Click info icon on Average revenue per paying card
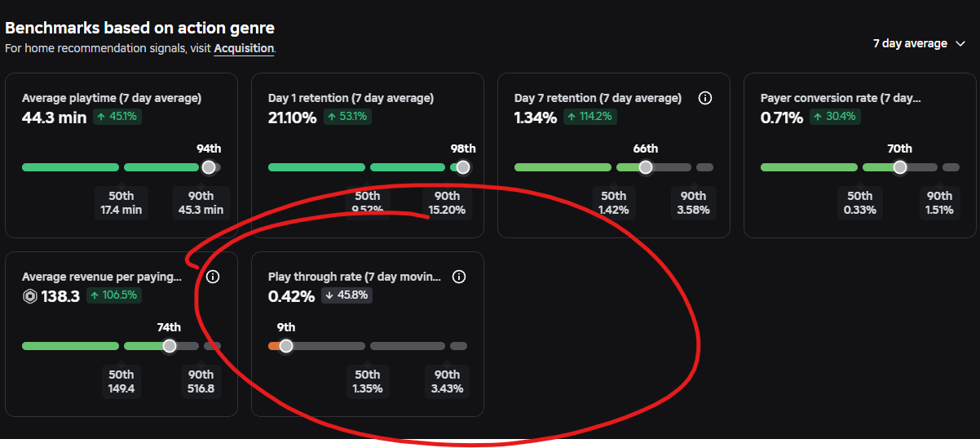The height and width of the screenshot is (448, 980). tap(213, 277)
